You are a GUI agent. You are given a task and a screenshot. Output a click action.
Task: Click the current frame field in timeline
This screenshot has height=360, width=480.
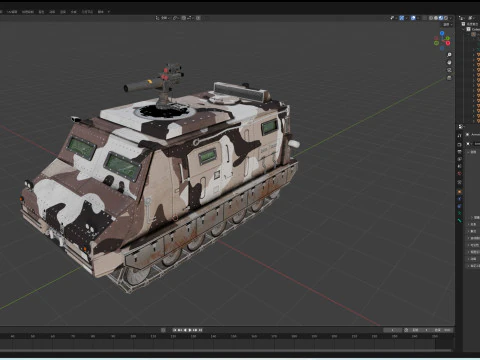392,330
